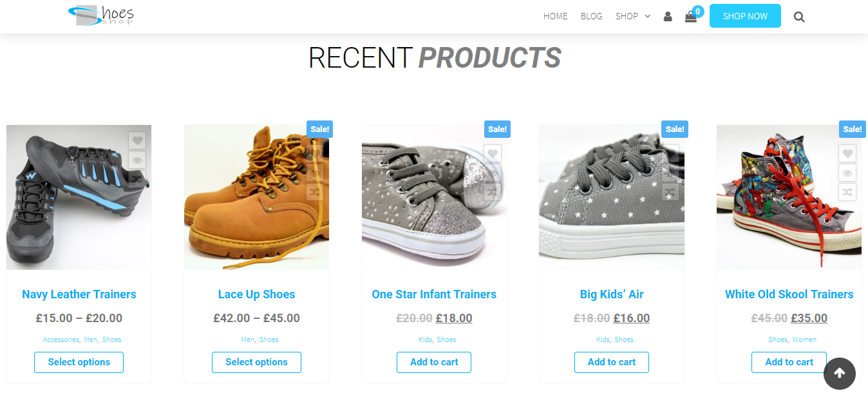Expand the SHOP menu dropdown
This screenshot has height=393, width=868.
point(632,16)
